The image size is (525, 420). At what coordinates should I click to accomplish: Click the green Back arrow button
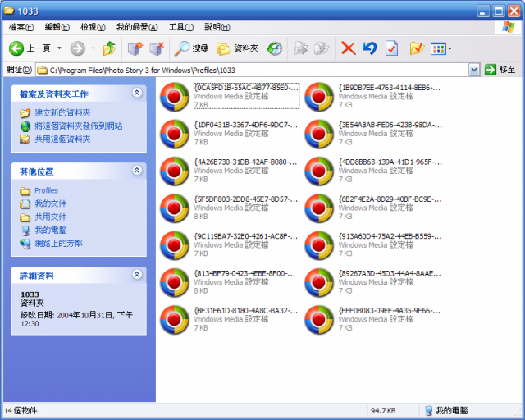tap(16, 48)
